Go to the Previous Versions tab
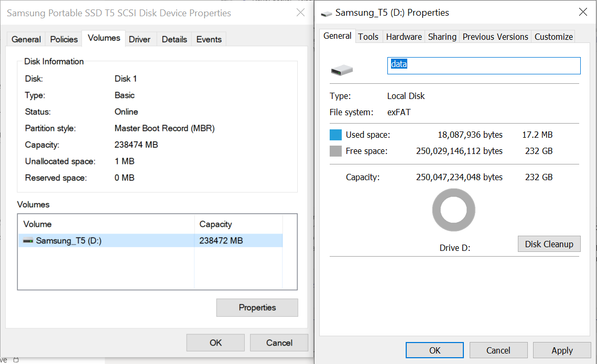The width and height of the screenshot is (597, 364). pos(495,37)
